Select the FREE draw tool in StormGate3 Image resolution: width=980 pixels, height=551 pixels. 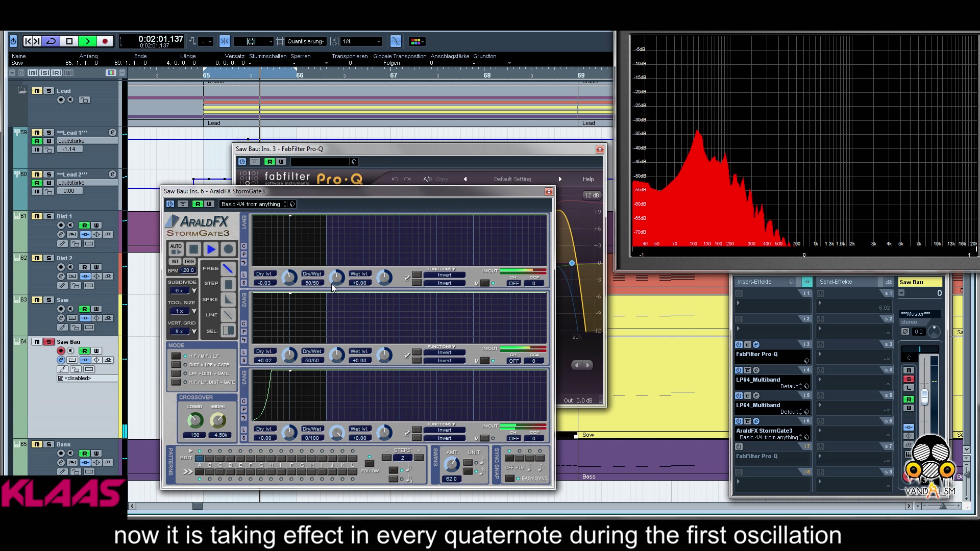click(228, 268)
